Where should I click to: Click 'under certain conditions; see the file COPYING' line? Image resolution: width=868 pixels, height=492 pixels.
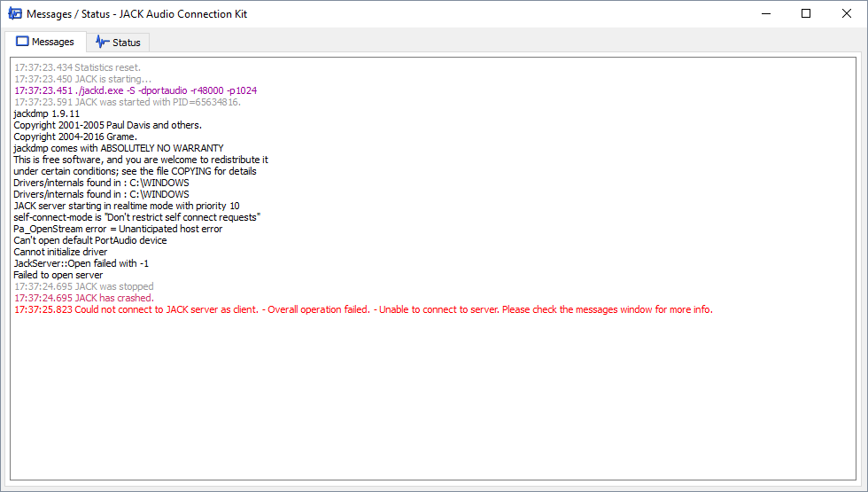(x=135, y=171)
